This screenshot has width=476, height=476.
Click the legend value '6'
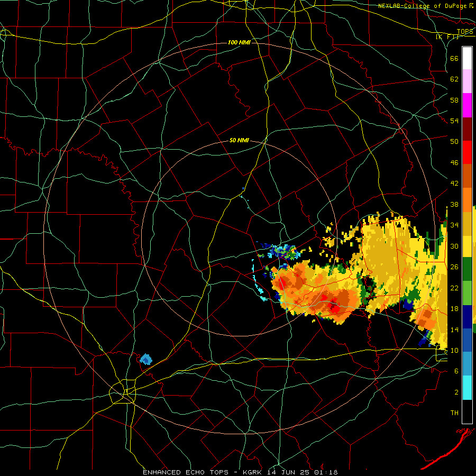pos(456,371)
